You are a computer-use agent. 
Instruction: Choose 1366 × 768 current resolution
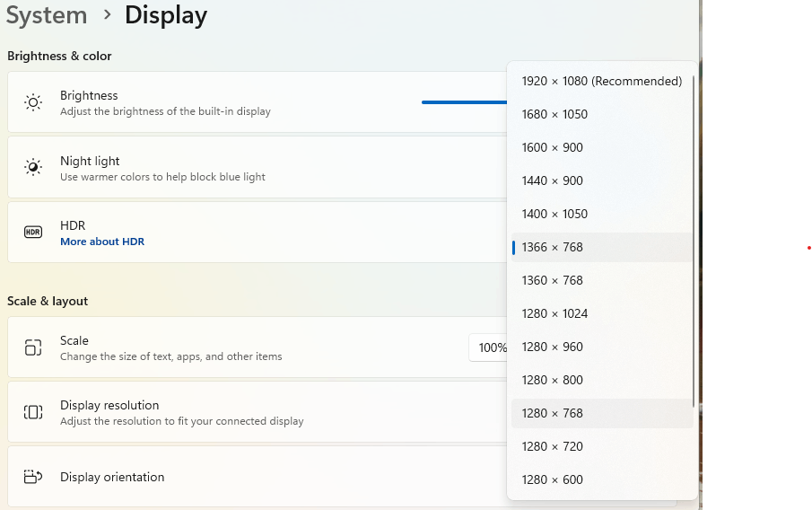tap(602, 247)
